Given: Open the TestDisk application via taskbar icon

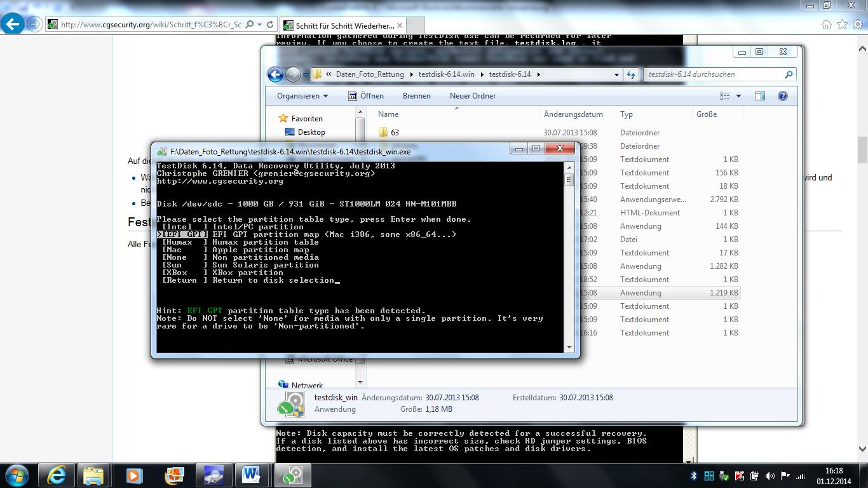Looking at the screenshot, I should 291,475.
